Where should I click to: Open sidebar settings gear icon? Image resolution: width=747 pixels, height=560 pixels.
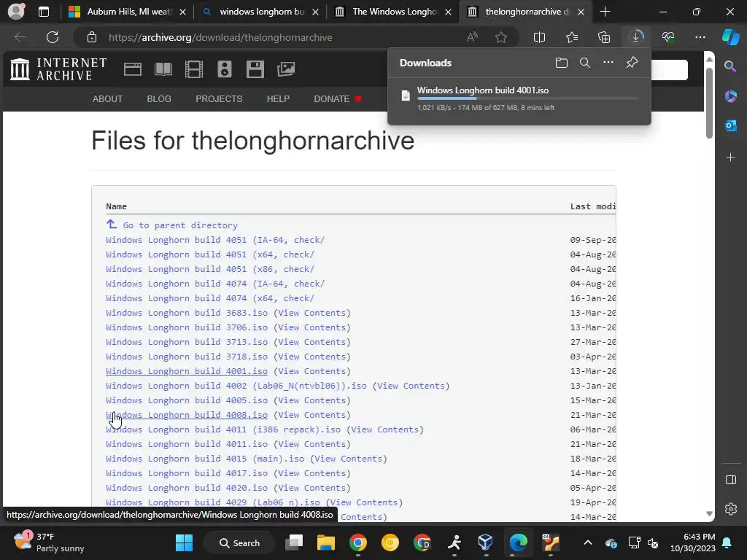731,509
